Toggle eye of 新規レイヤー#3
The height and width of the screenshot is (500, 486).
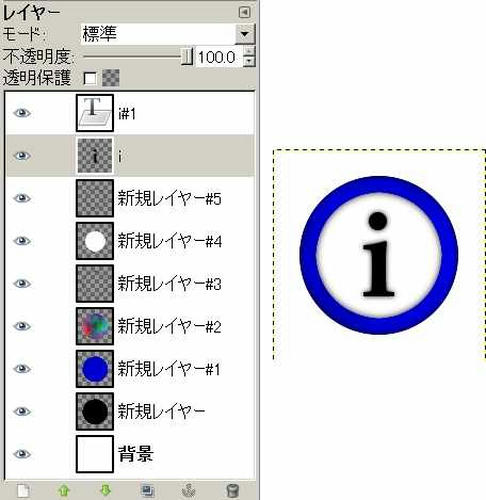(x=22, y=283)
